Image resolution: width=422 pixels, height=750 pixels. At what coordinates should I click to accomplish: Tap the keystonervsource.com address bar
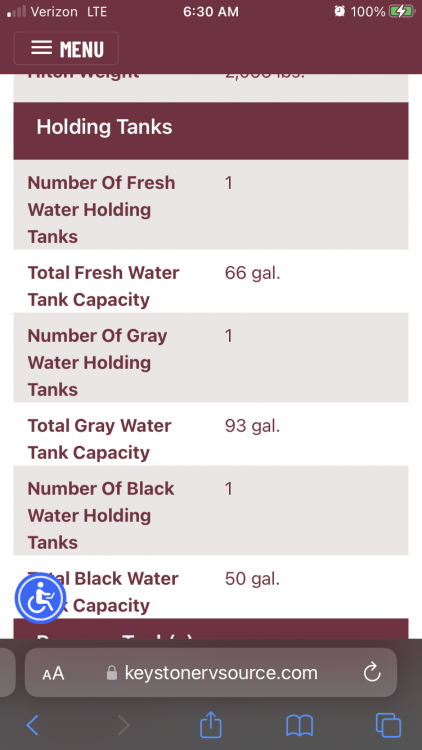(x=211, y=673)
